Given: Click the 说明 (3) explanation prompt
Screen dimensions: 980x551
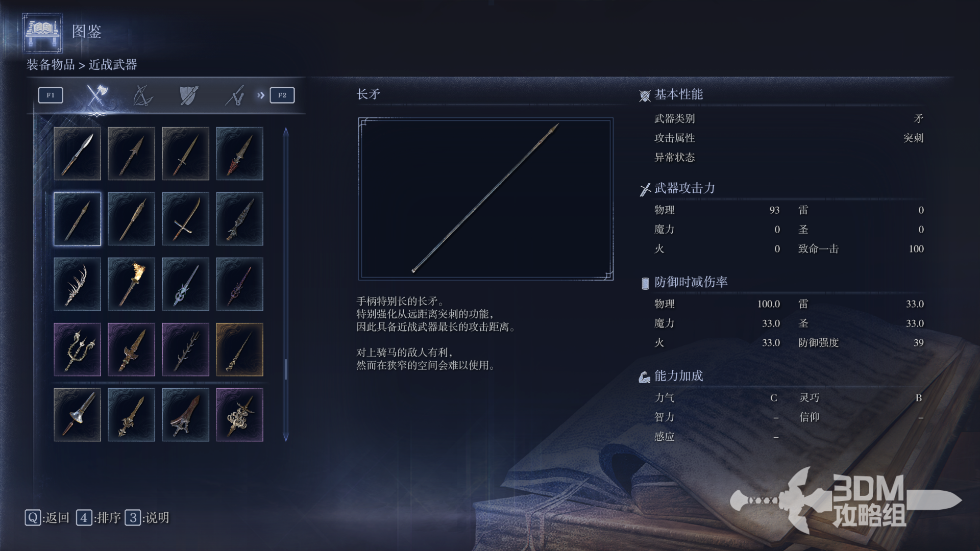Looking at the screenshot, I should (x=147, y=518).
